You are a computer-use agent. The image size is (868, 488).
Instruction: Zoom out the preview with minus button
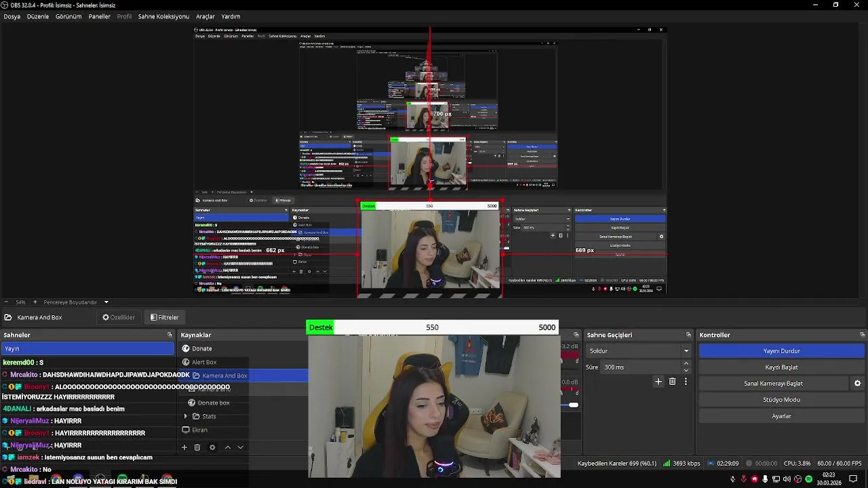pyautogui.click(x=6, y=302)
